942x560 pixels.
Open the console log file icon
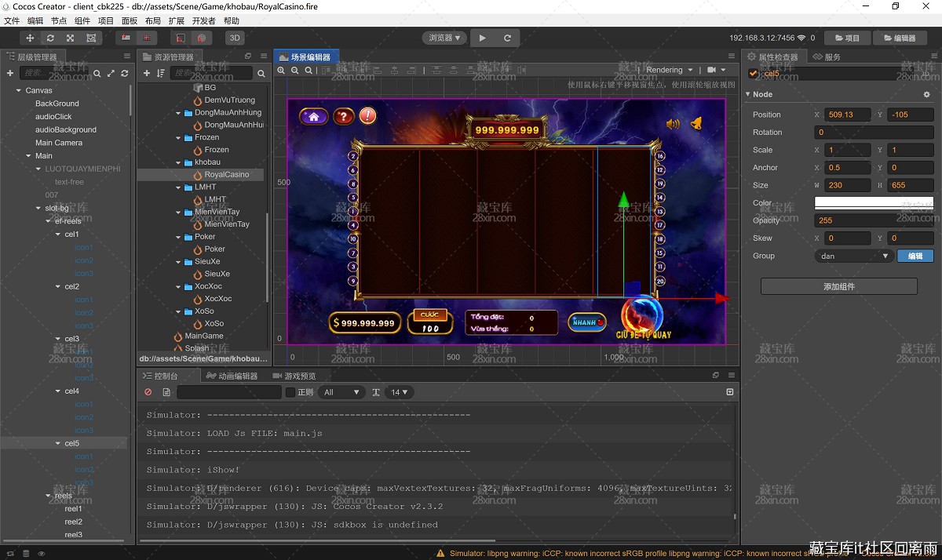point(166,392)
